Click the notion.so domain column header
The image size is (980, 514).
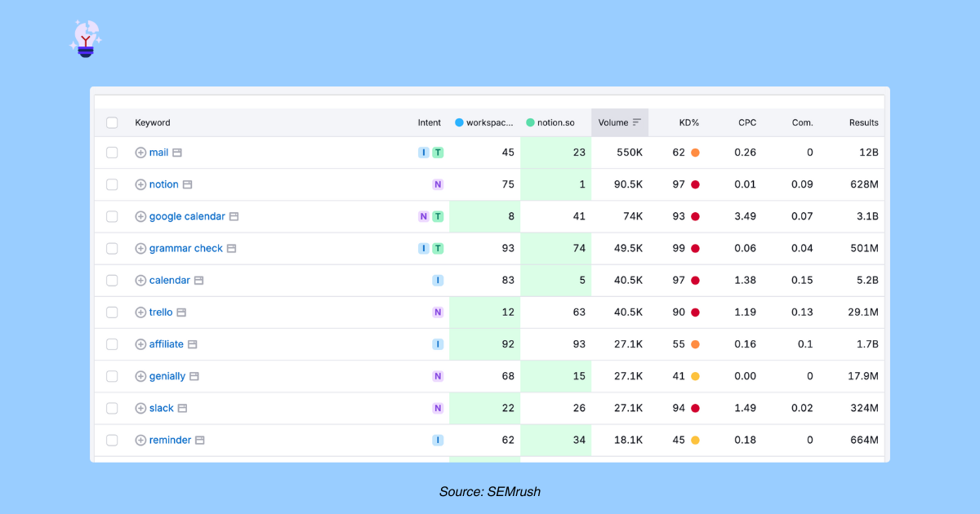550,122
